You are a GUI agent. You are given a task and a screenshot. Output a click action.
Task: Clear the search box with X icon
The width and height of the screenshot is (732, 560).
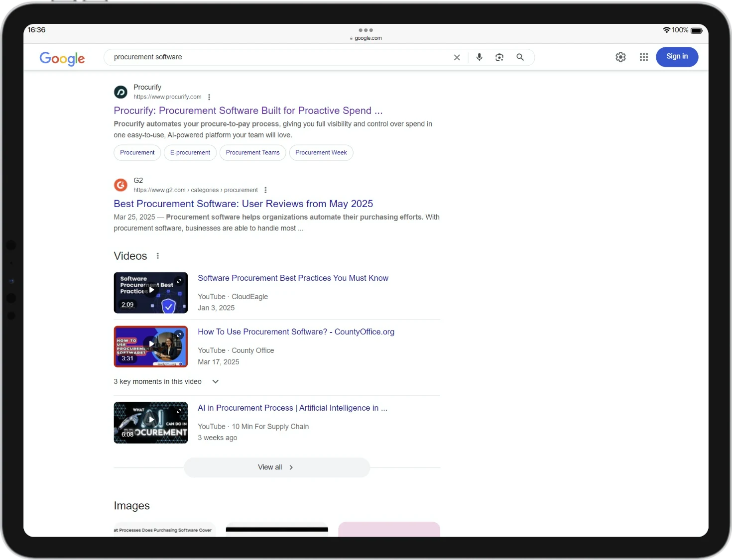(457, 57)
